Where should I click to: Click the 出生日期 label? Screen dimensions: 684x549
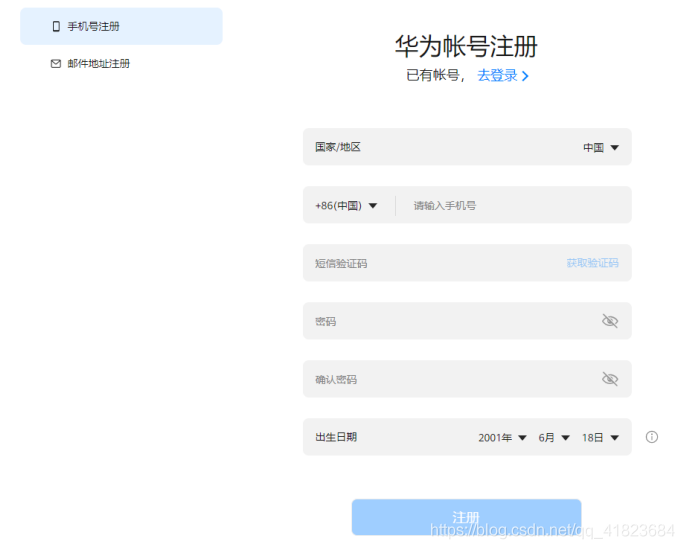coord(336,437)
